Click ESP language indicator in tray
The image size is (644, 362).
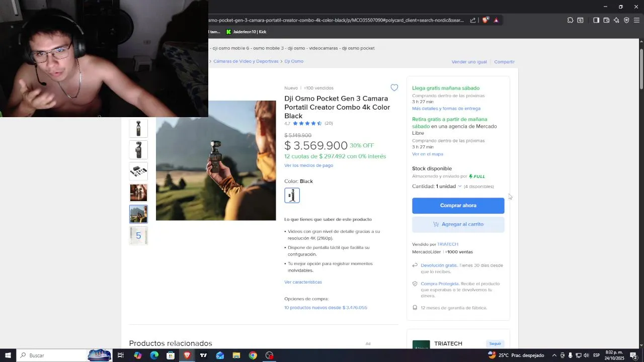click(x=596, y=355)
